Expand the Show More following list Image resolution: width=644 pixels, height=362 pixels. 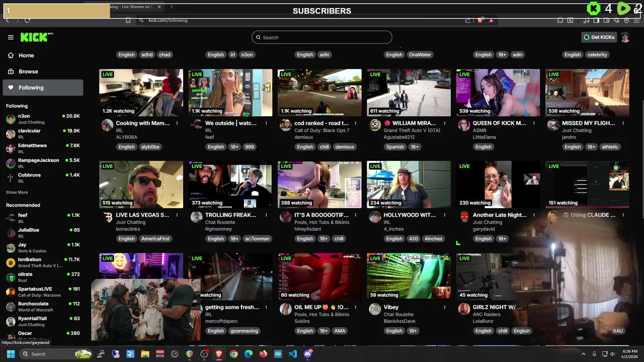click(x=17, y=192)
